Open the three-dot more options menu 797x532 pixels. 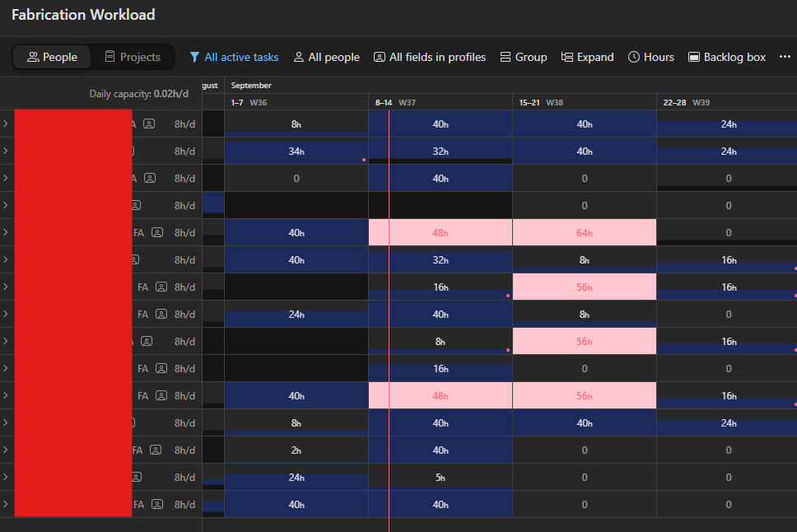(784, 57)
